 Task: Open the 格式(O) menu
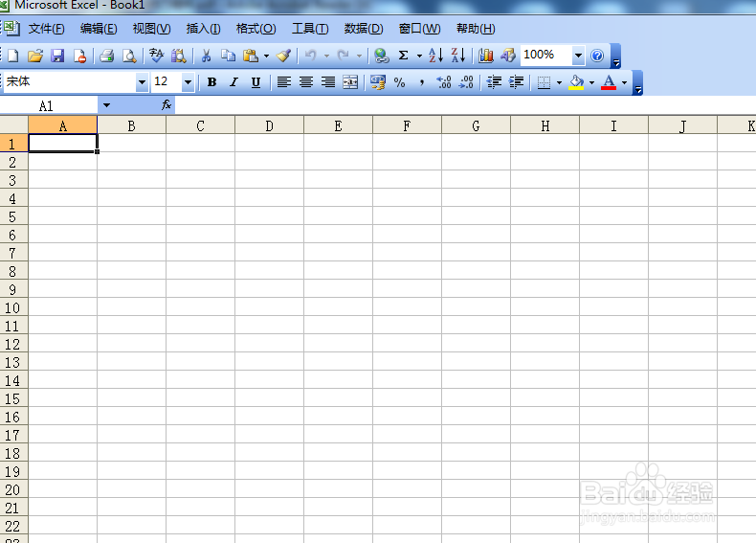pos(256,29)
